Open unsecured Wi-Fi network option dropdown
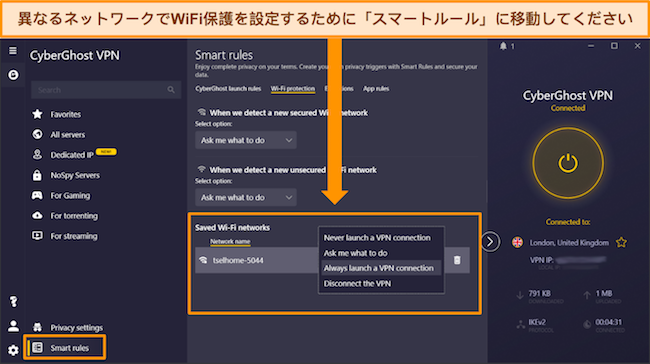This screenshot has height=364, width=650. (246, 197)
